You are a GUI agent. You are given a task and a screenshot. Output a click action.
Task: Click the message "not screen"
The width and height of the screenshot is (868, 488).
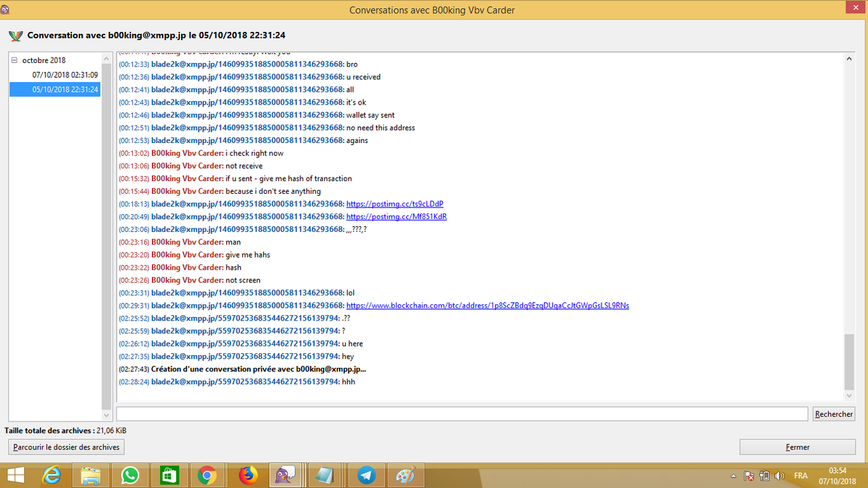point(243,281)
